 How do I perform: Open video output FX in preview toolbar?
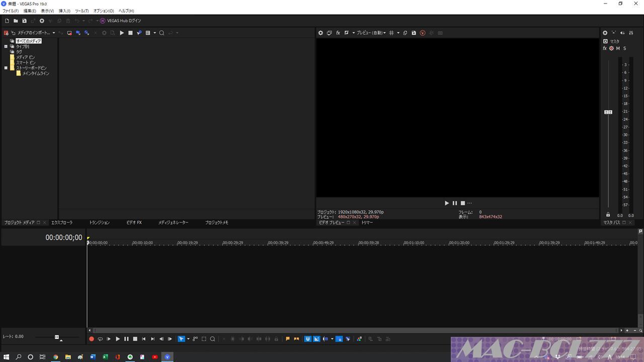[x=338, y=33]
